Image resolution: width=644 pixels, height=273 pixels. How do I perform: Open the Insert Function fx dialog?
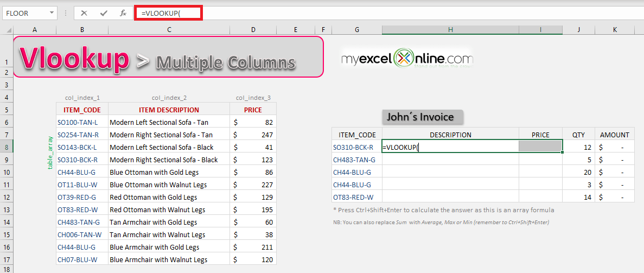123,13
